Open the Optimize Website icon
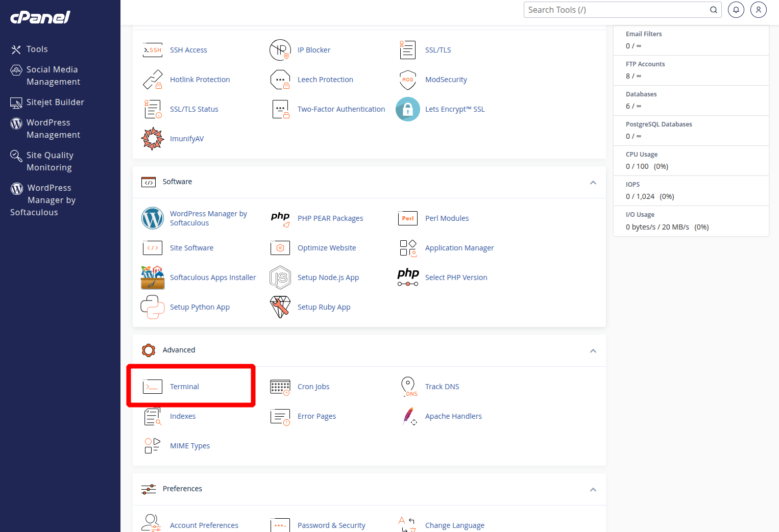Image resolution: width=779 pixels, height=532 pixels. (x=280, y=248)
